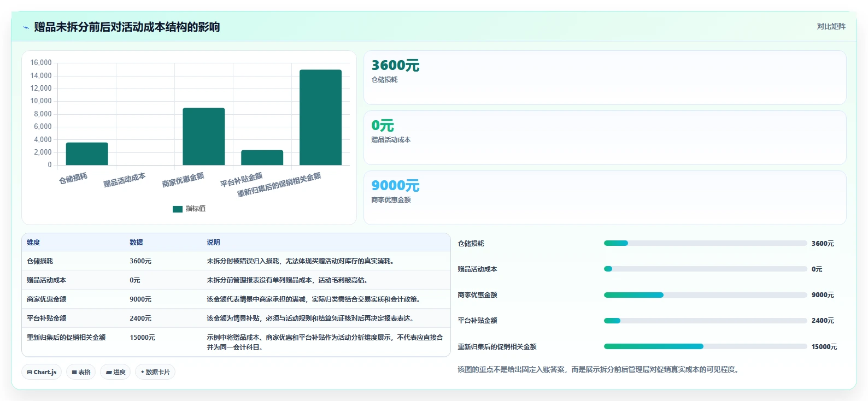Click the title icon before 赠品未拆分前后
Viewport: 868px width, 401px height.
[26, 27]
